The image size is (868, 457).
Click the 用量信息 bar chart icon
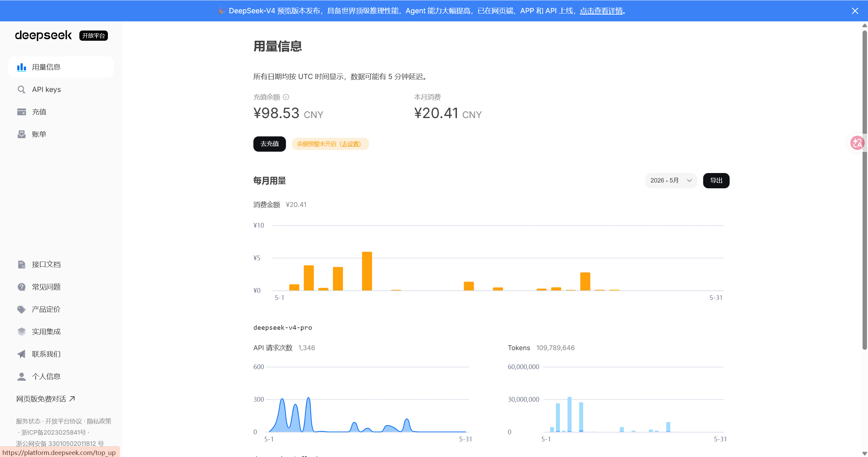[x=21, y=67]
